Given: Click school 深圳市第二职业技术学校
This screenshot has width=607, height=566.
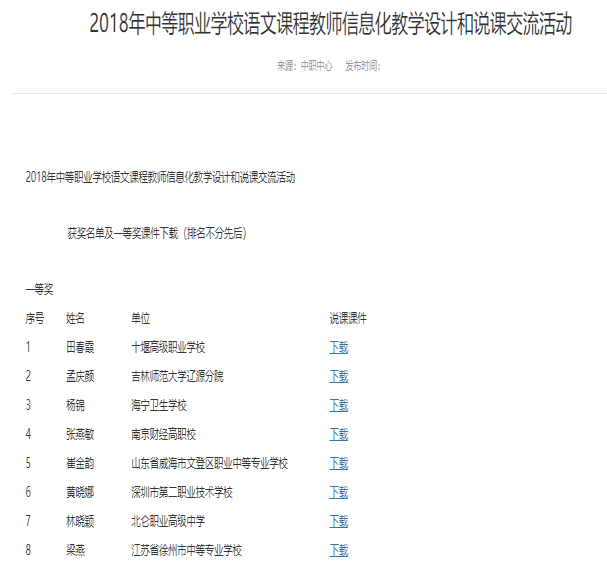Looking at the screenshot, I should click(182, 492).
